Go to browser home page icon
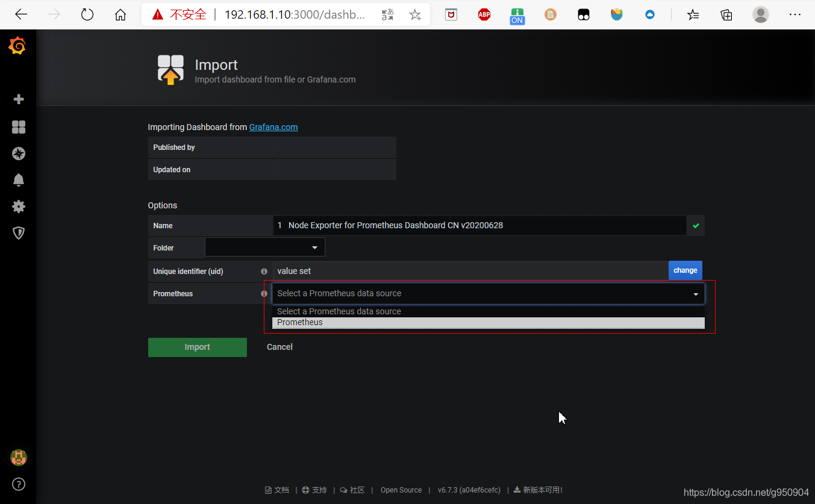 click(120, 14)
